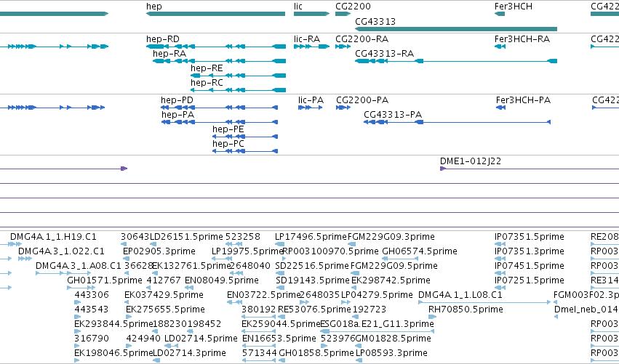
Task: Click the lic-RA transcript label
Action: [307, 39]
